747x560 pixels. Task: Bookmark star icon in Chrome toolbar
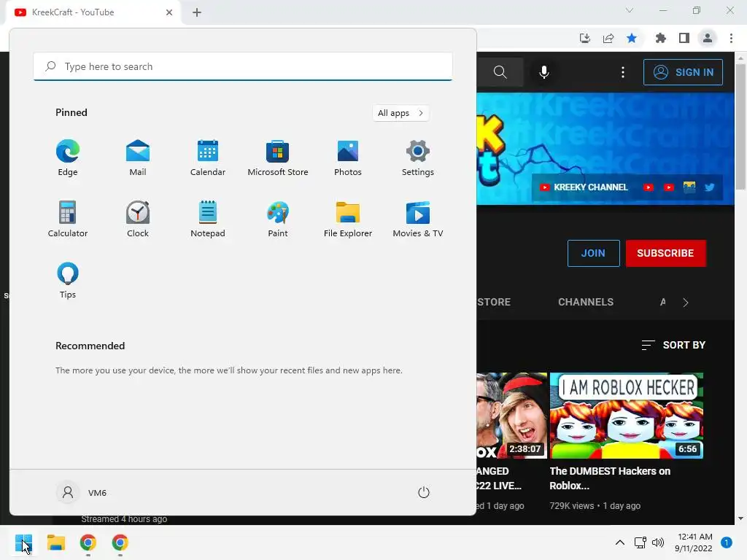(631, 38)
